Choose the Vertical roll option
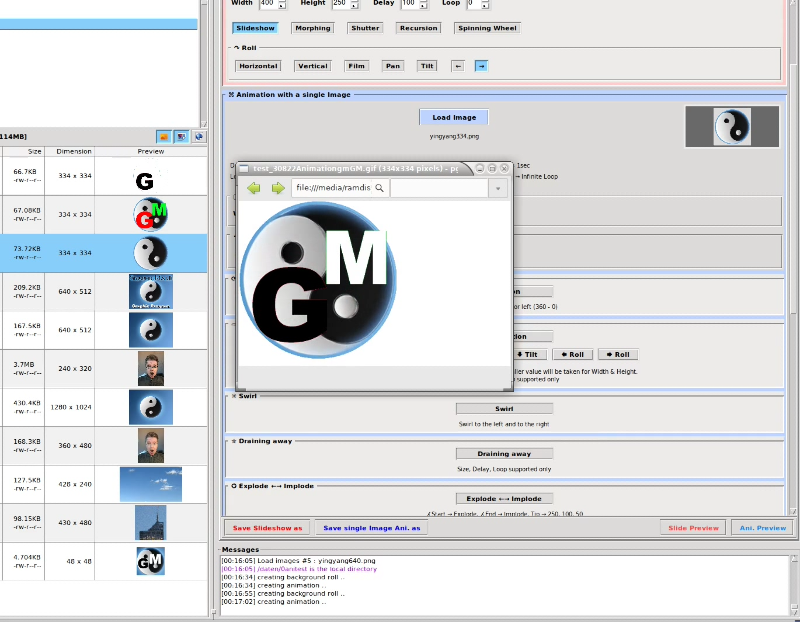Image resolution: width=800 pixels, height=622 pixels. [313, 66]
